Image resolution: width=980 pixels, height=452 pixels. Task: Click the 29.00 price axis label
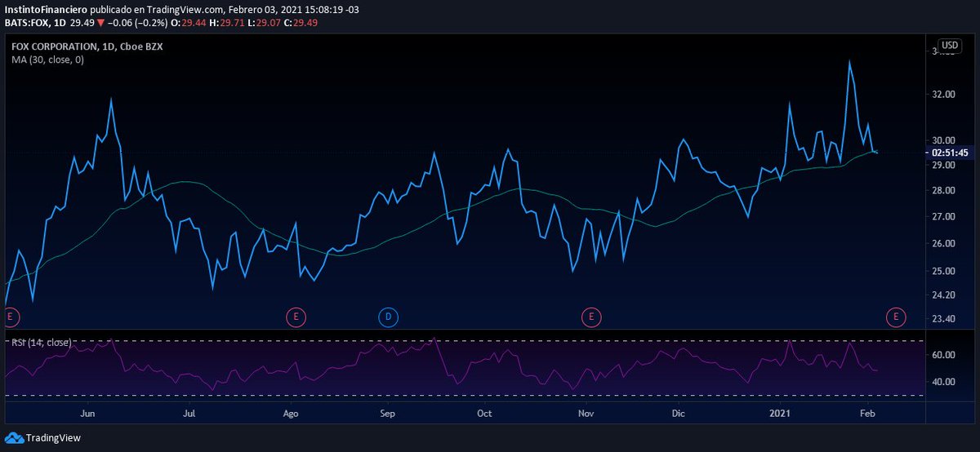click(943, 166)
